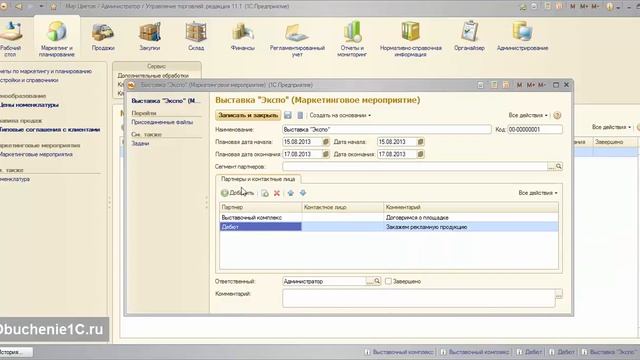The width and height of the screenshot is (640, 360).
Task: Move partner row down with arrow icon
Action: tap(303, 193)
